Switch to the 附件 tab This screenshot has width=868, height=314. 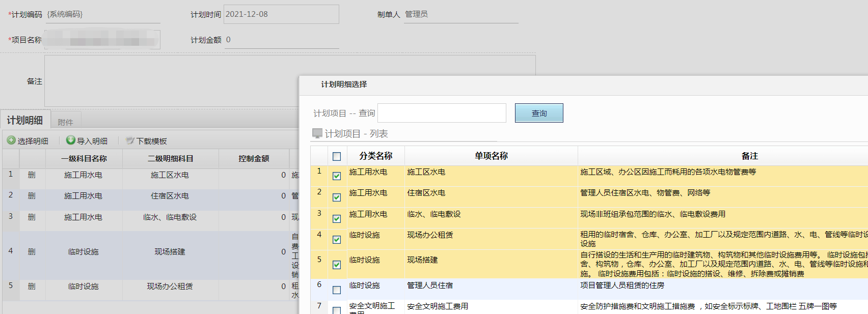(x=65, y=122)
